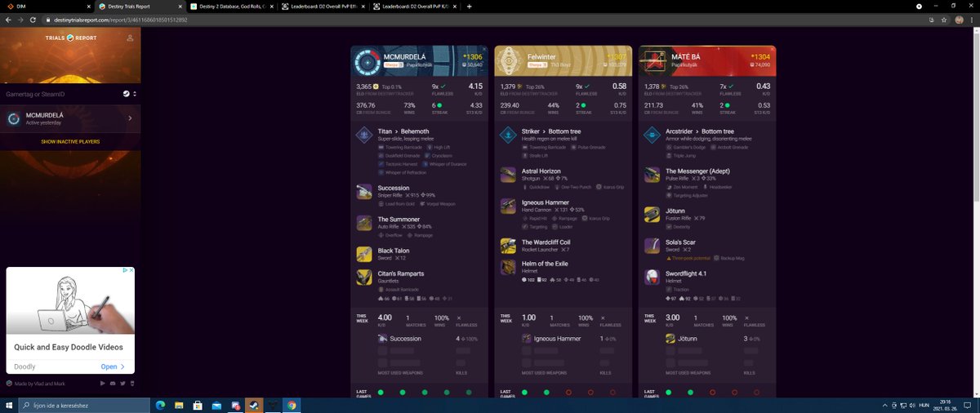The height and width of the screenshot is (413, 980).
Task: Open File Explorer from taskbar
Action: coord(178,405)
